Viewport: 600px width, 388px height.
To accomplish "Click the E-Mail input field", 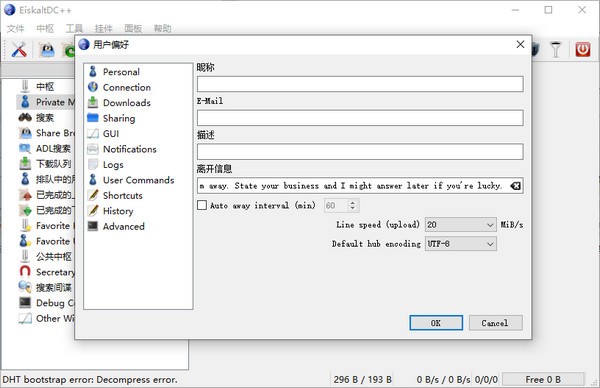I will pyautogui.click(x=360, y=118).
